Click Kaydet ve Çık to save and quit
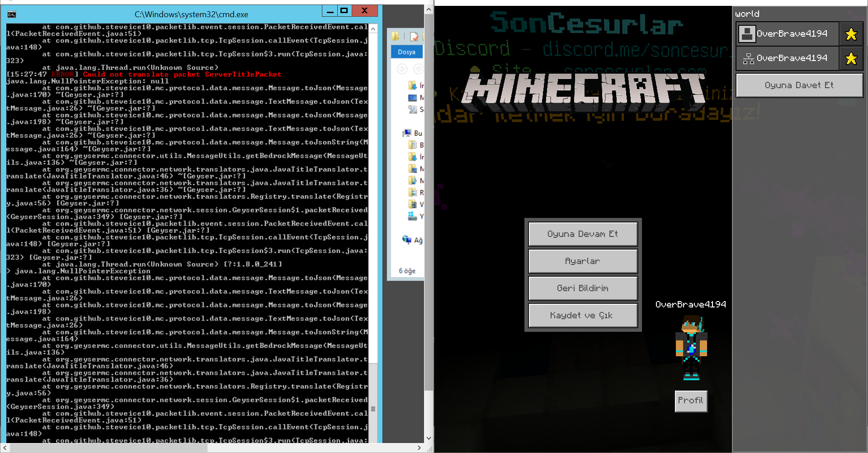Viewport: 868px width, 453px height. [x=583, y=315]
